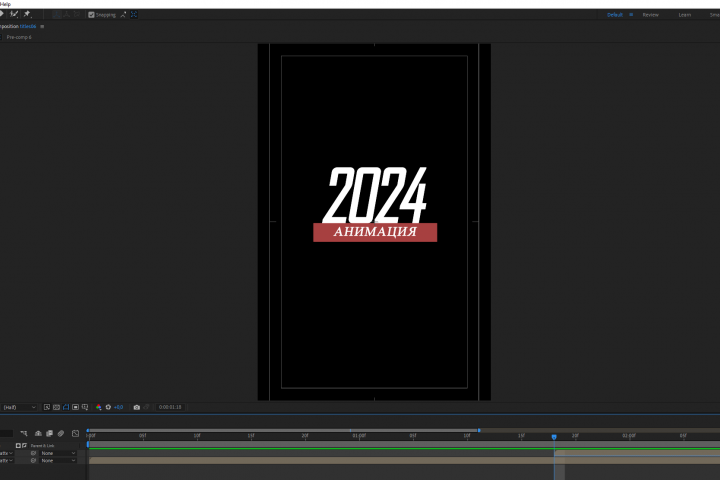Screen dimensions: 720x480
Task: Click first layer's parent pick whip
Action: pos(34,453)
